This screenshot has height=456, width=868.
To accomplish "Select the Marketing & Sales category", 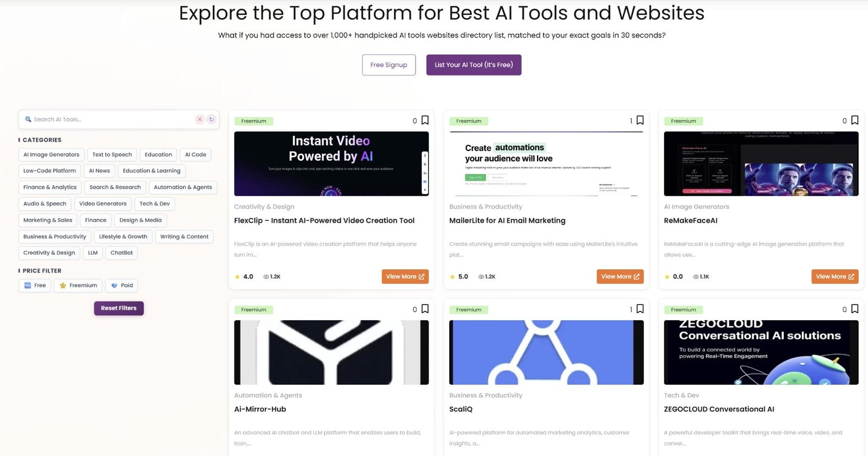I will [48, 220].
